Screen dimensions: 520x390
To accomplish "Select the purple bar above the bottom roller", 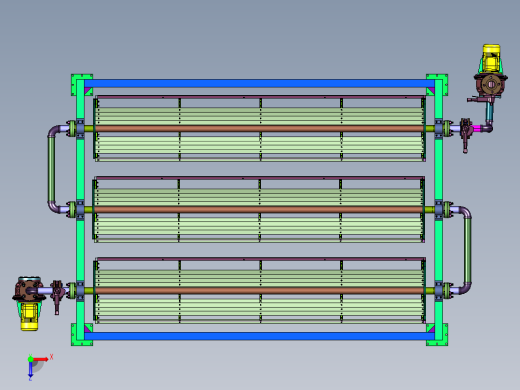I will 261,259.
